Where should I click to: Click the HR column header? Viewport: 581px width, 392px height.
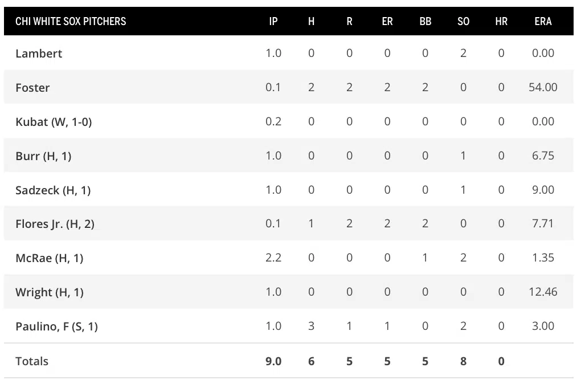click(x=501, y=22)
